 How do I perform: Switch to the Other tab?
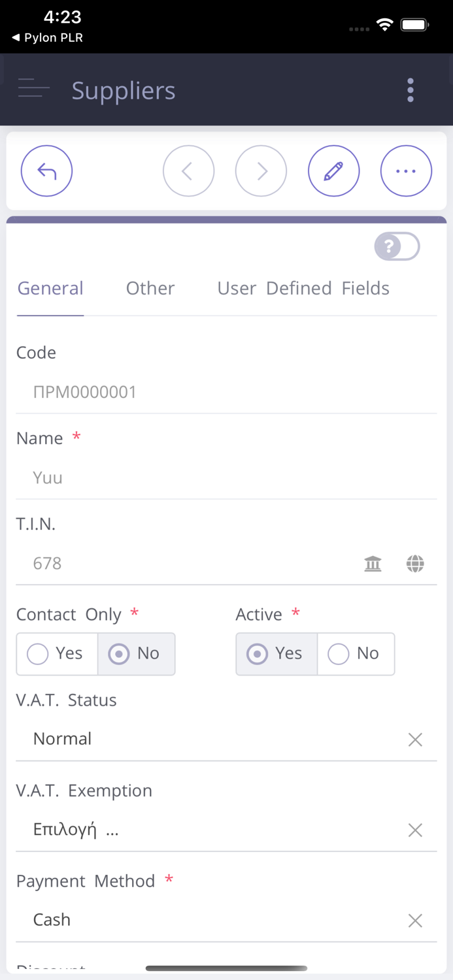(150, 288)
